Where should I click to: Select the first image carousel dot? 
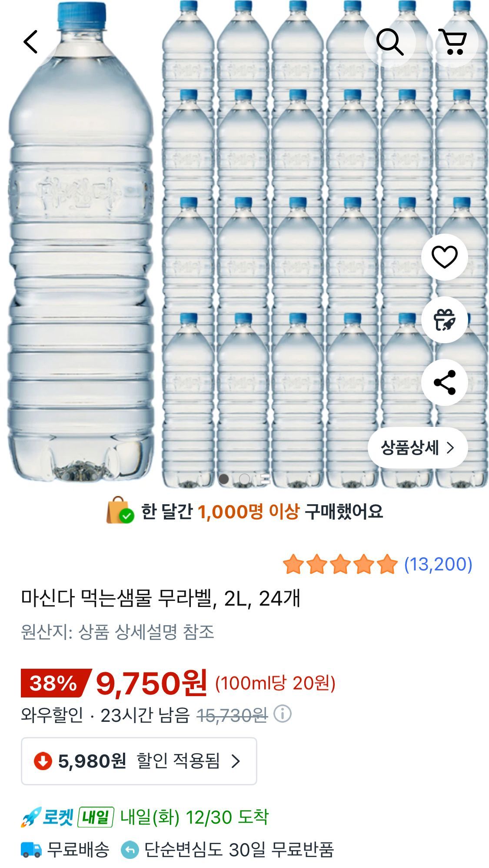click(224, 479)
